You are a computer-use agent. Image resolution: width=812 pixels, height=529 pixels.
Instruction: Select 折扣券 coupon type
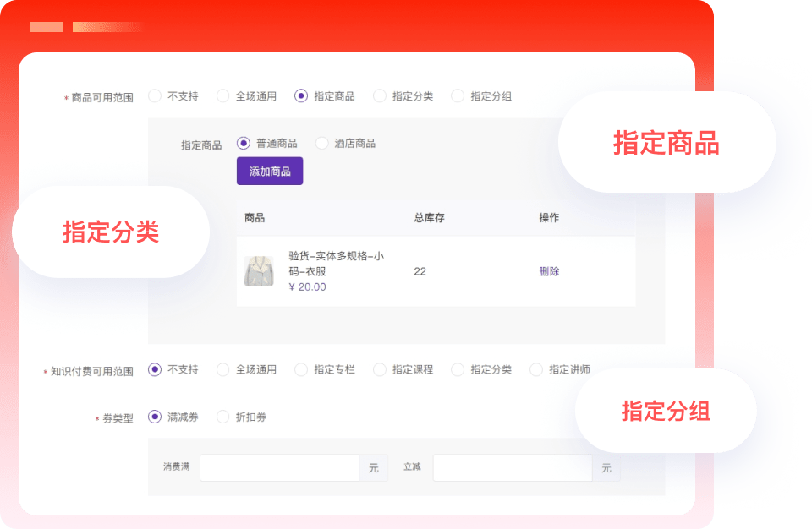click(x=223, y=417)
